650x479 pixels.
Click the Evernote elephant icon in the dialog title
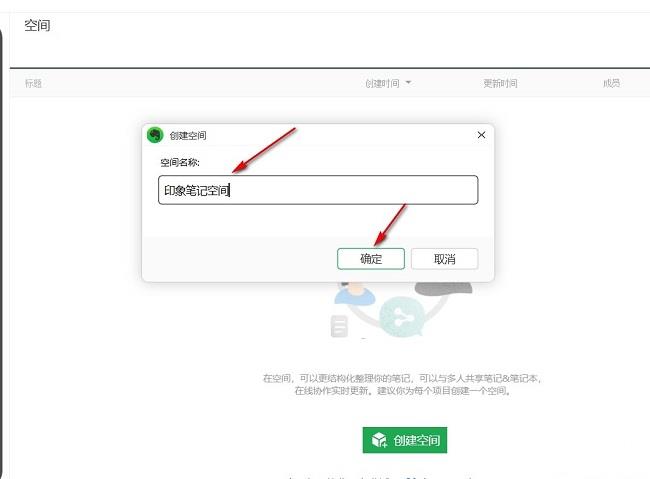tap(155, 135)
